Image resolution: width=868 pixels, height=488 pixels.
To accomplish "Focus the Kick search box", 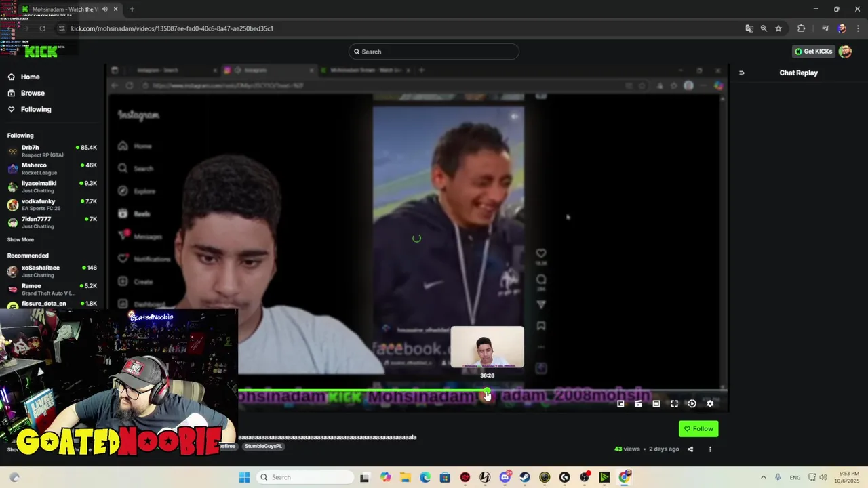I will (x=434, y=52).
